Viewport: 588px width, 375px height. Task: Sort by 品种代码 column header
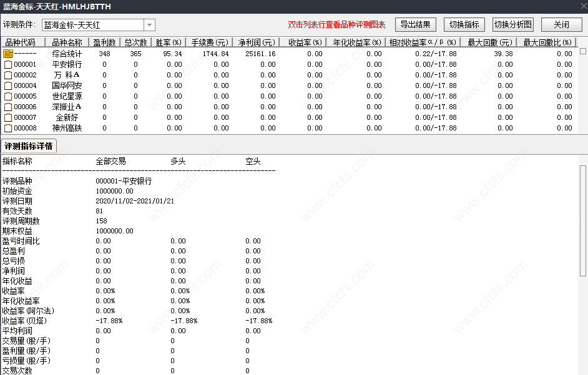click(23, 42)
